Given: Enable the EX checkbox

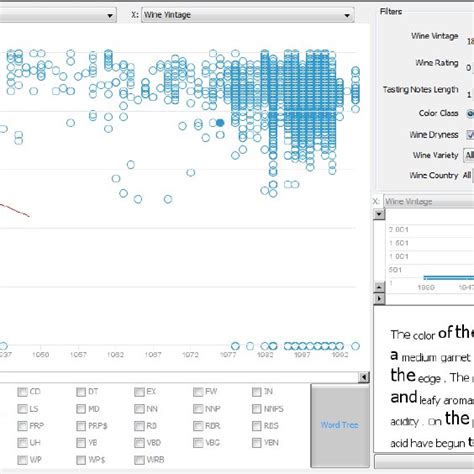Looking at the screenshot, I should tap(139, 392).
